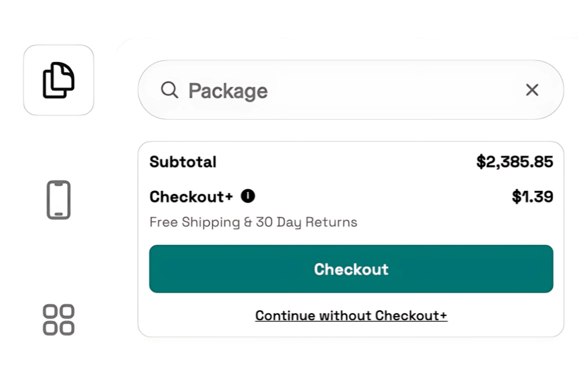Image resolution: width=588 pixels, height=390 pixels.
Task: Click the Checkout text on teal button
Action: (x=351, y=269)
